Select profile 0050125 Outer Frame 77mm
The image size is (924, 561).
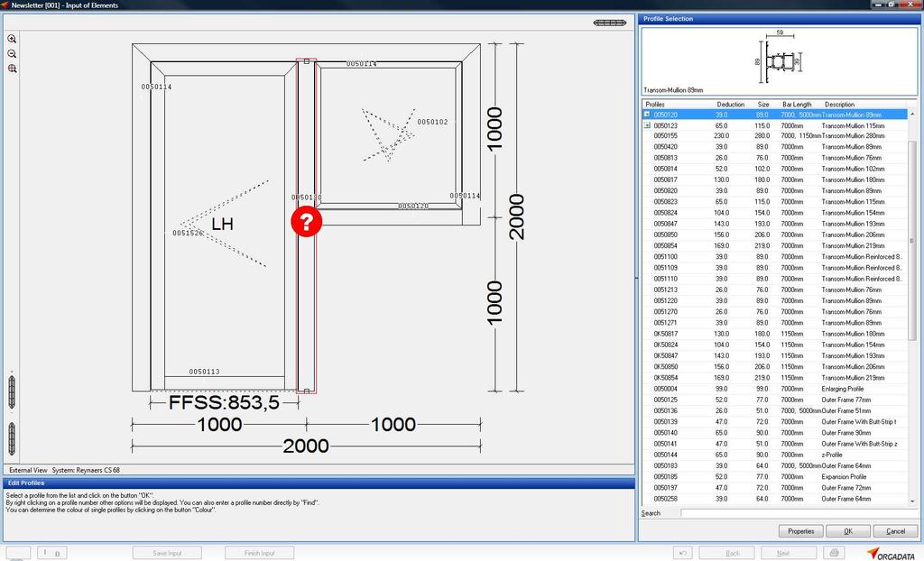click(x=775, y=400)
